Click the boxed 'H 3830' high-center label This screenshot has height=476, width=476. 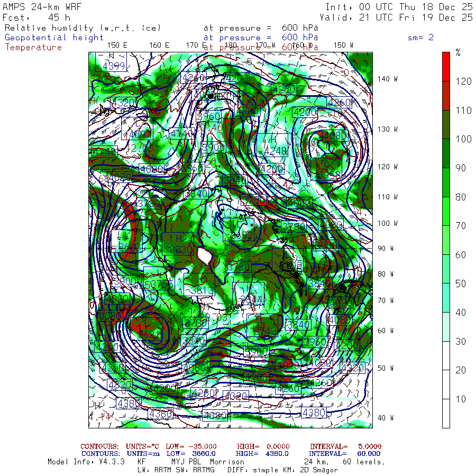click(x=178, y=244)
